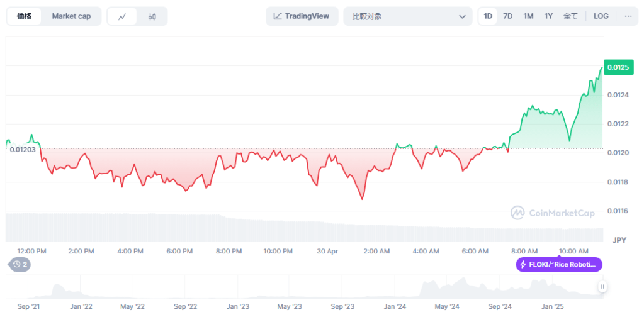Select the Market cap tab
The height and width of the screenshot is (322, 644).
tap(71, 16)
